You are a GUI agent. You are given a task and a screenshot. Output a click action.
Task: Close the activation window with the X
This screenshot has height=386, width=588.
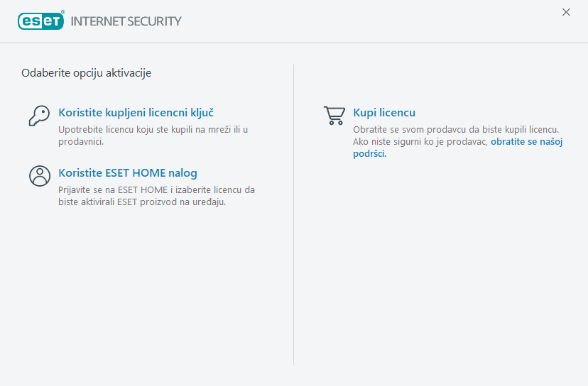click(x=566, y=12)
